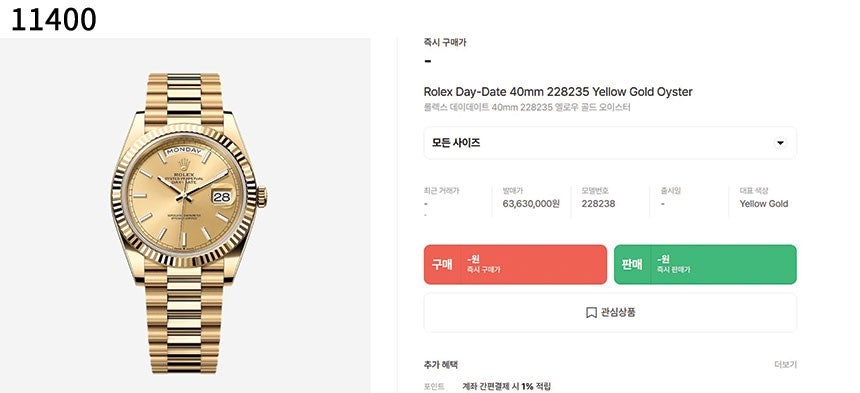Expand the 모든 사이즈 size selector
This screenshot has width=860, height=393.
click(610, 143)
